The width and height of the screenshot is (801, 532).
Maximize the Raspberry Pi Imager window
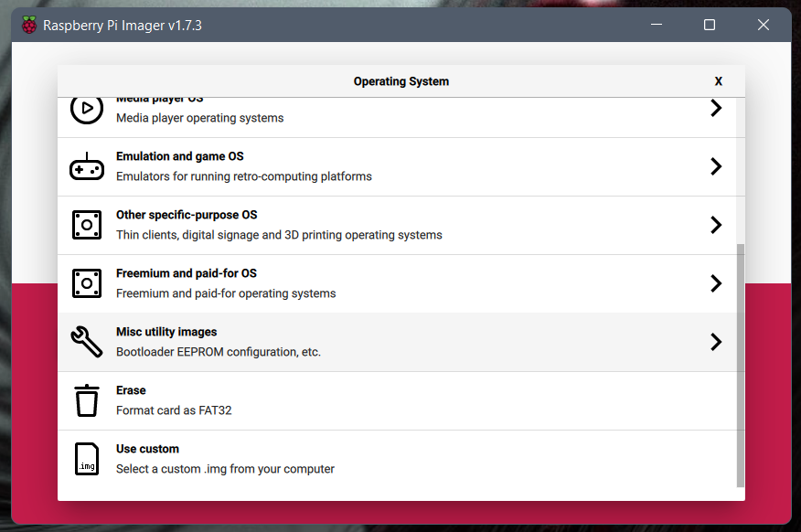[x=710, y=26]
